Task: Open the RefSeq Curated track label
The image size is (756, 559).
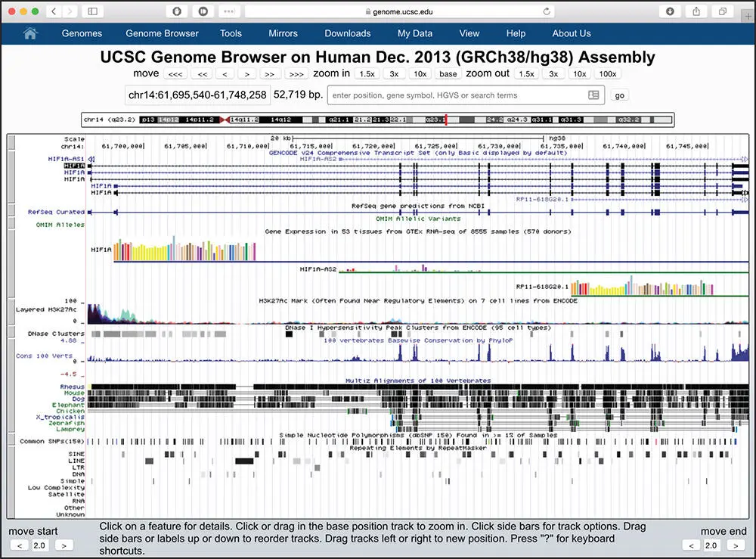Action: [56, 212]
